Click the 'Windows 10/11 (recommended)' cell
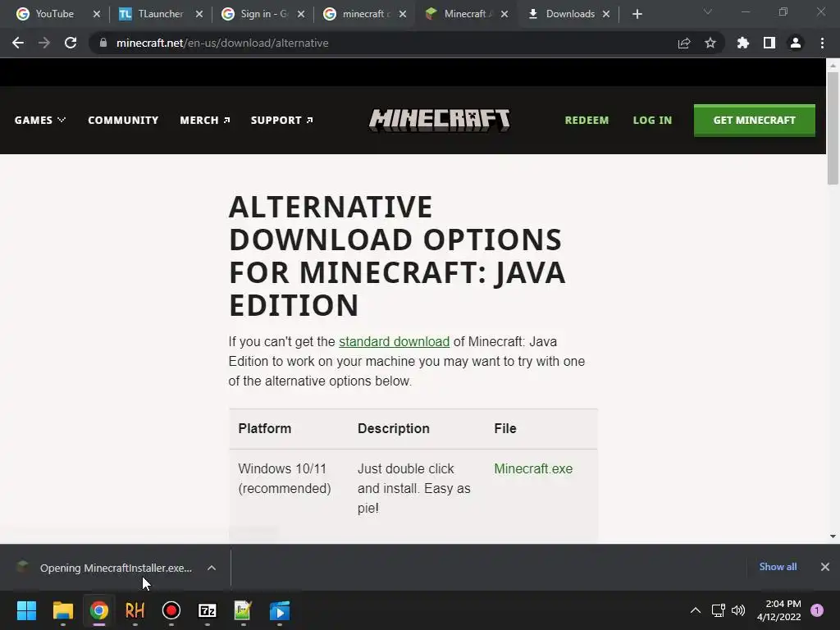Viewport: 840px width, 630px height. pyautogui.click(x=285, y=478)
